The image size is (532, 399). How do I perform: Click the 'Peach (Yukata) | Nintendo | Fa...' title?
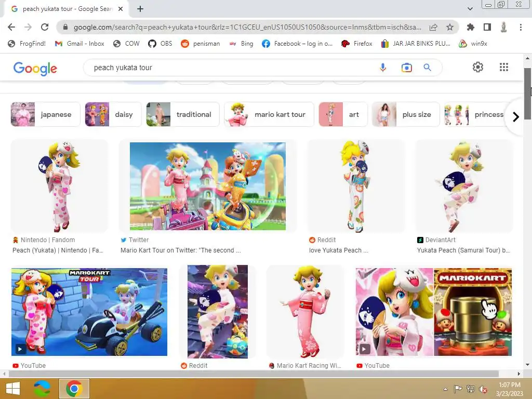(58, 250)
